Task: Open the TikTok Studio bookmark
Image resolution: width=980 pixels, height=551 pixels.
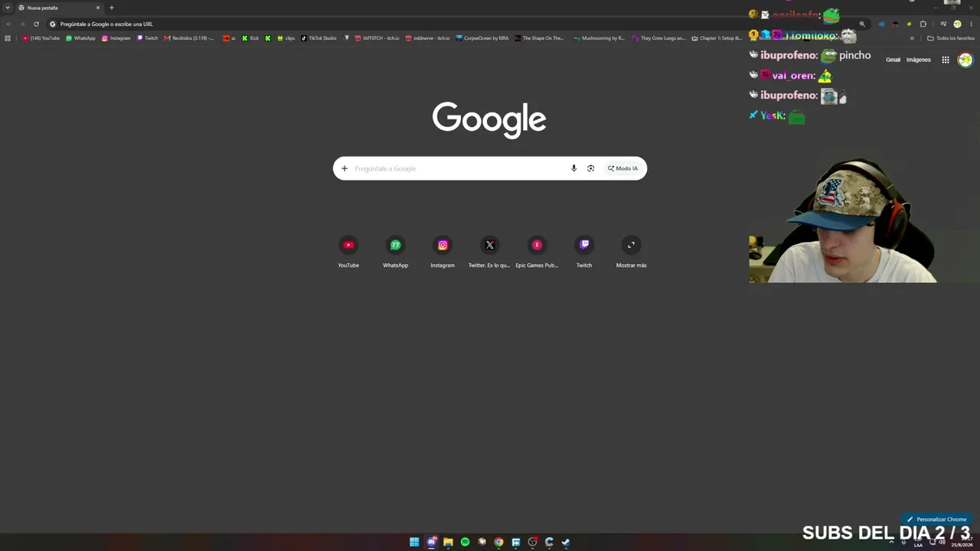Action: click(318, 38)
